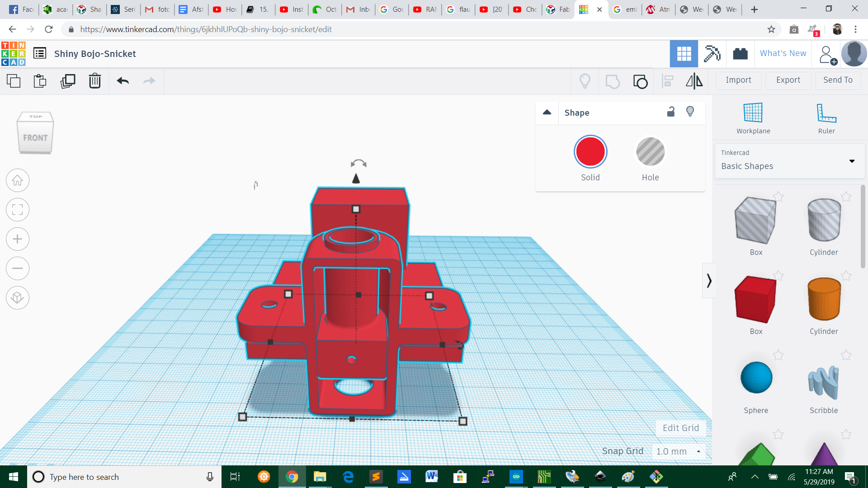Click the shapes panel scrollbar
Image resolution: width=868 pixels, height=488 pixels.
(863, 226)
